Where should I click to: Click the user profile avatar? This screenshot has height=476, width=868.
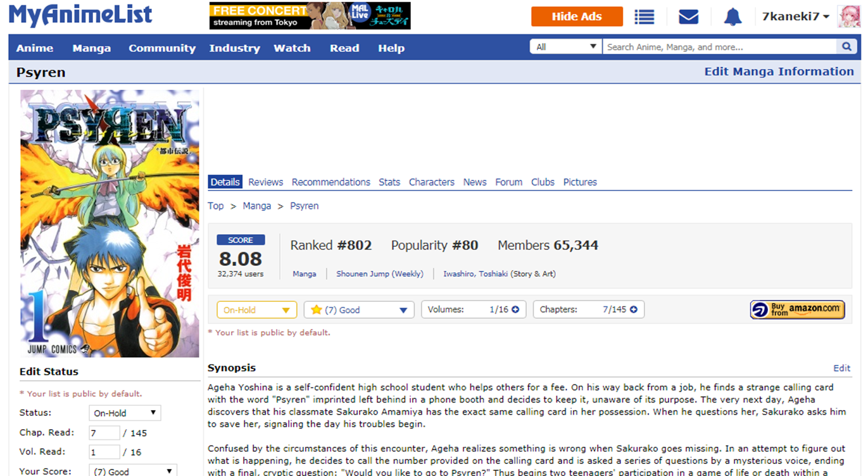tap(848, 16)
